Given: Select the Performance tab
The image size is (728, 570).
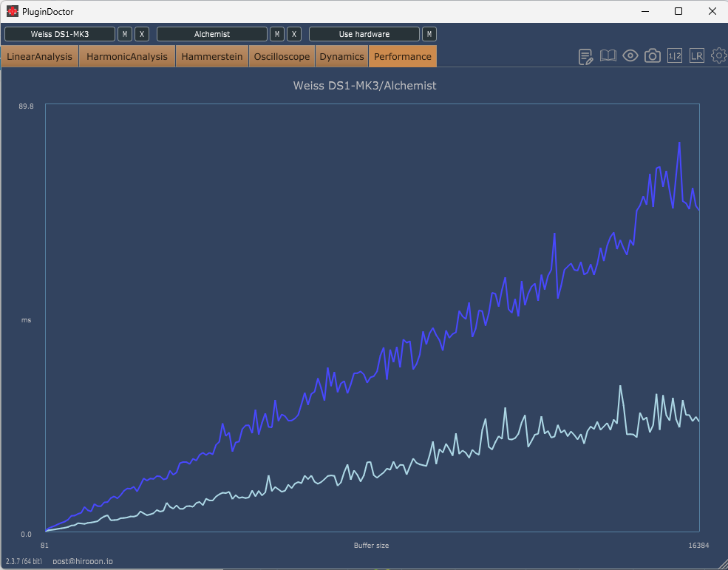Looking at the screenshot, I should (x=403, y=56).
